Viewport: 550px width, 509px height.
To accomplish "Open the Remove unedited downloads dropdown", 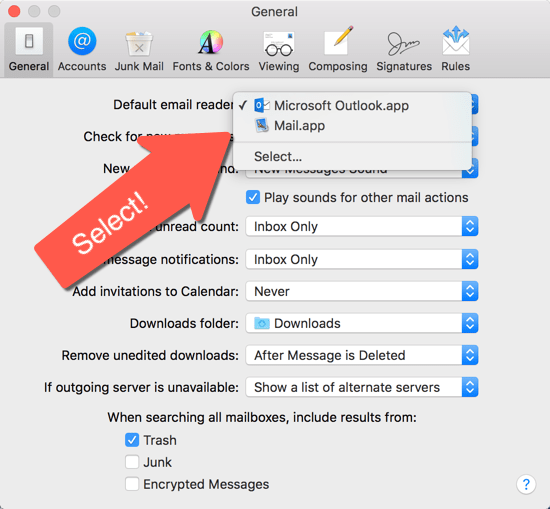I will click(362, 355).
